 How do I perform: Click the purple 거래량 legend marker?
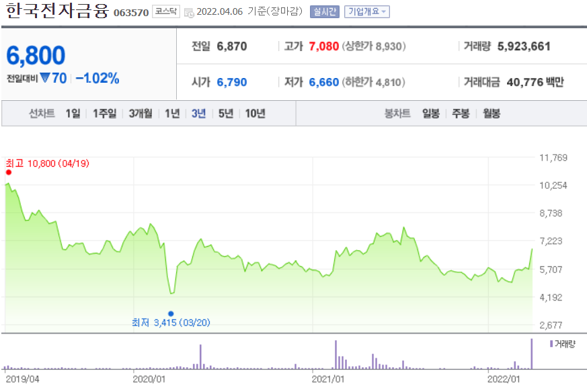pos(551,344)
